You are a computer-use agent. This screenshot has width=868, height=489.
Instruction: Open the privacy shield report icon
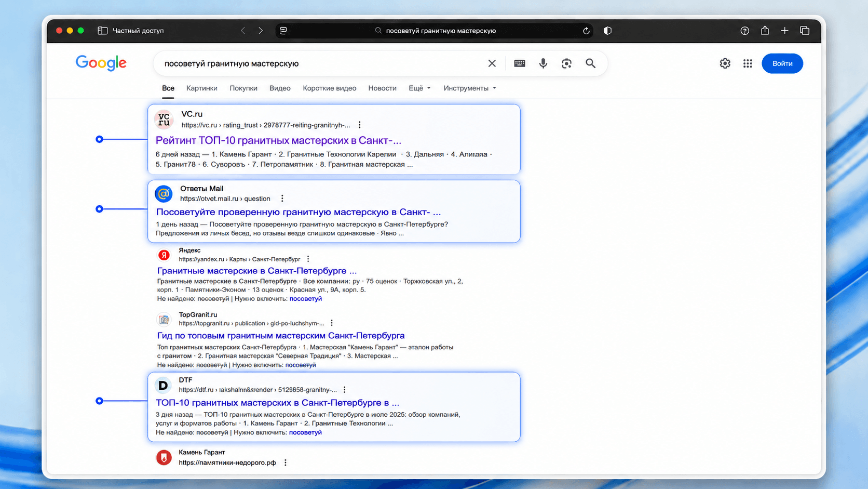tap(607, 31)
